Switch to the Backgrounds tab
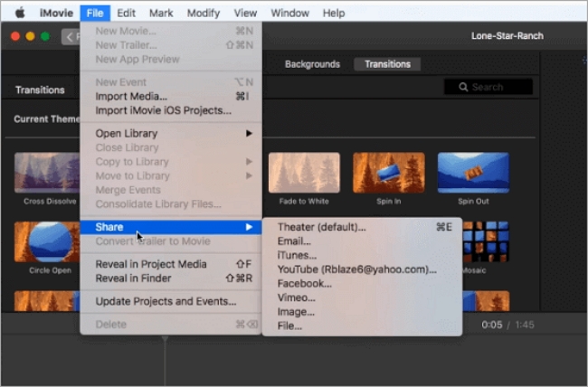This screenshot has width=588, height=387. click(312, 64)
